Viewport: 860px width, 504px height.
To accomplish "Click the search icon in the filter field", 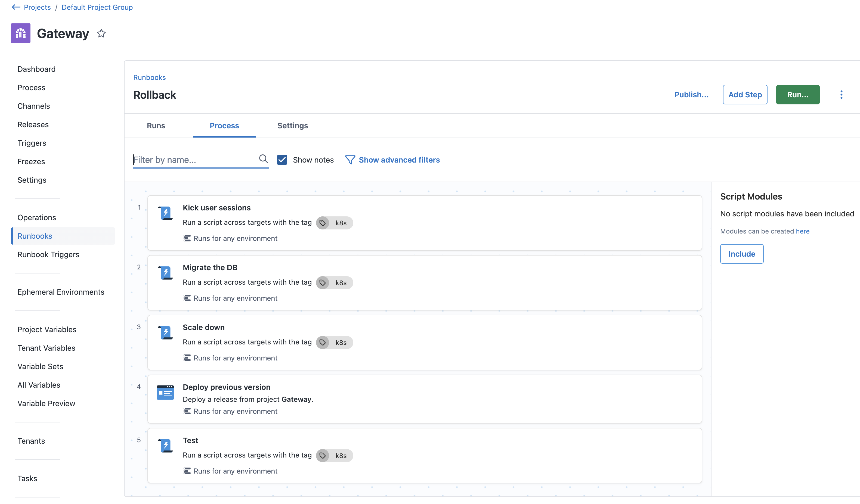I will coord(263,159).
